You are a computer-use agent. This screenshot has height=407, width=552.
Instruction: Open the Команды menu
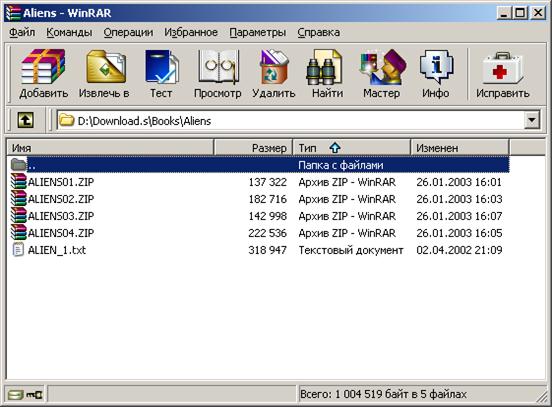coord(69,32)
